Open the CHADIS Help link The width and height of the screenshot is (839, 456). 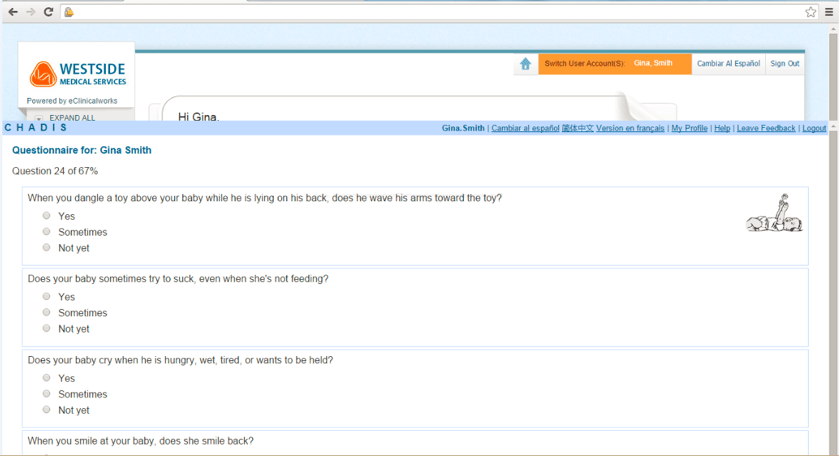coord(722,128)
